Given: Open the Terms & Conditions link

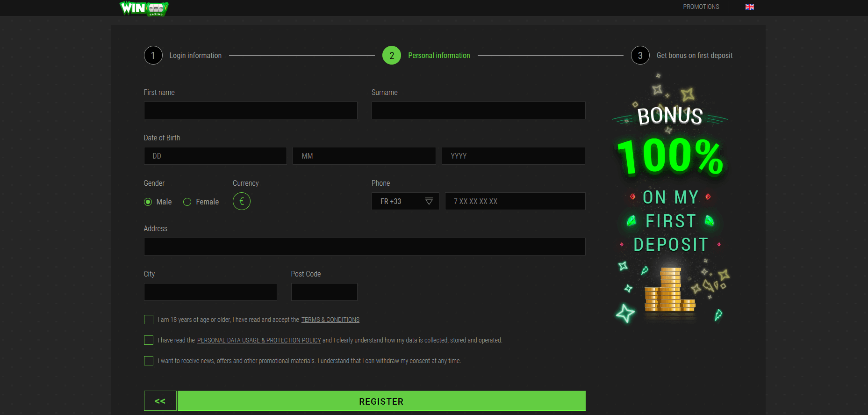Looking at the screenshot, I should pyautogui.click(x=330, y=320).
